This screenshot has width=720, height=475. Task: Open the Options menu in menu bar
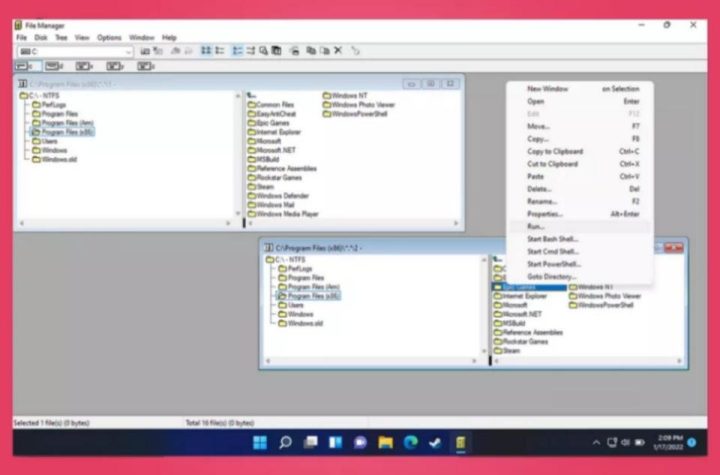click(109, 37)
